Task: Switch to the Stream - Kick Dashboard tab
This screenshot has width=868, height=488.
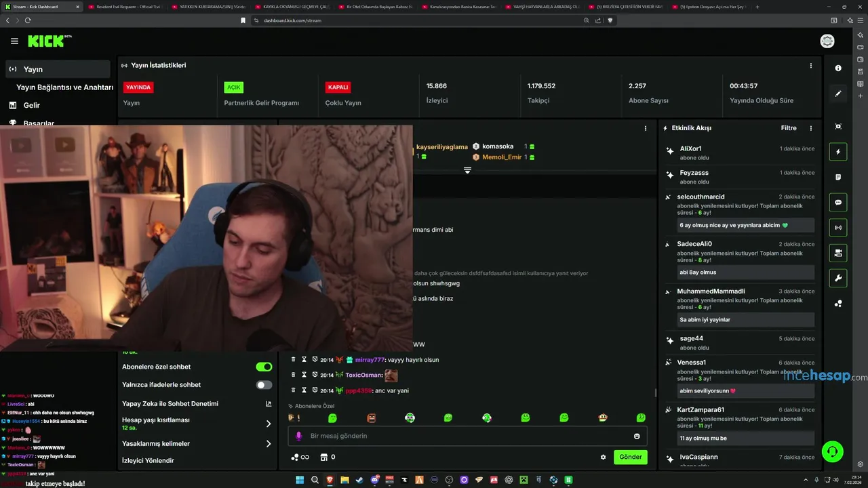Action: click(42, 7)
